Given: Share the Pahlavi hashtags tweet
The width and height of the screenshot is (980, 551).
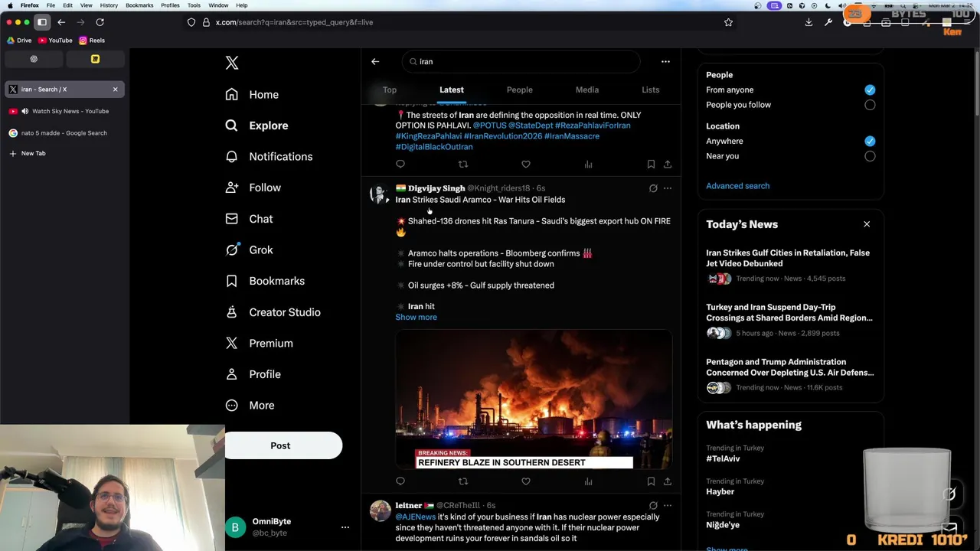Looking at the screenshot, I should (668, 164).
